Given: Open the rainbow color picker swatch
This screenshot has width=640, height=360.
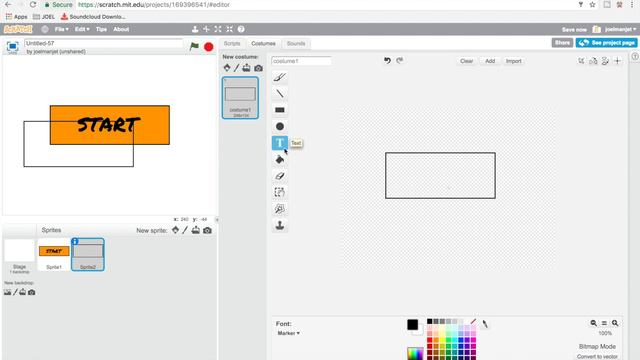Looking at the screenshot, I should click(415, 353).
